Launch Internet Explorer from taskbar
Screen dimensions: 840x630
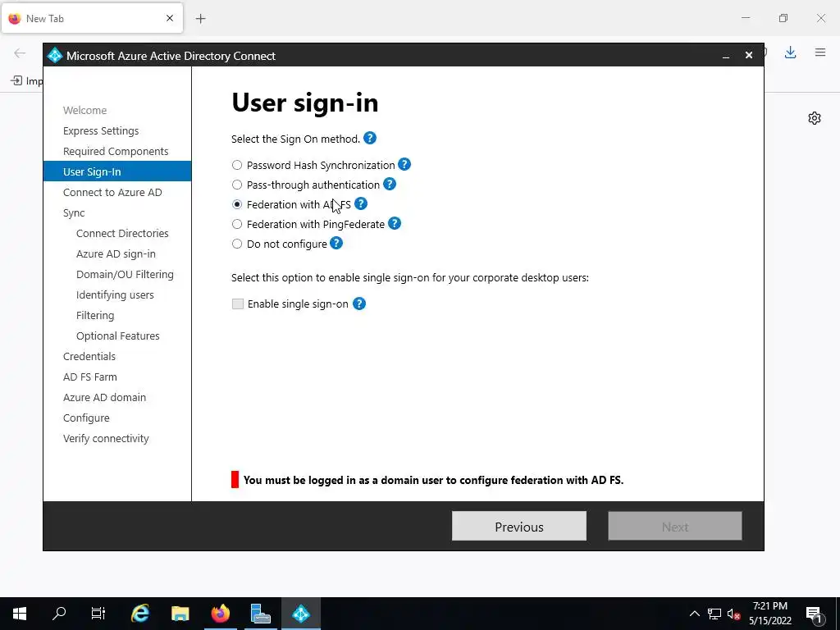pyautogui.click(x=140, y=614)
